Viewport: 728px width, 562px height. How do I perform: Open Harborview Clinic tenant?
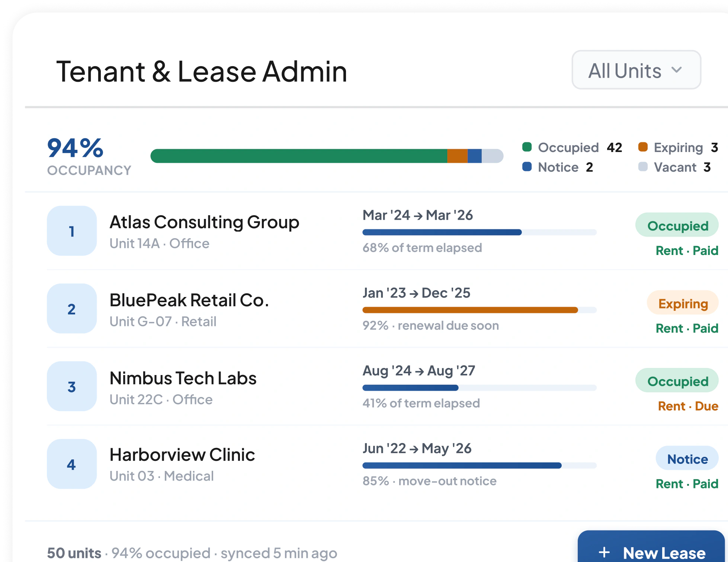(182, 455)
